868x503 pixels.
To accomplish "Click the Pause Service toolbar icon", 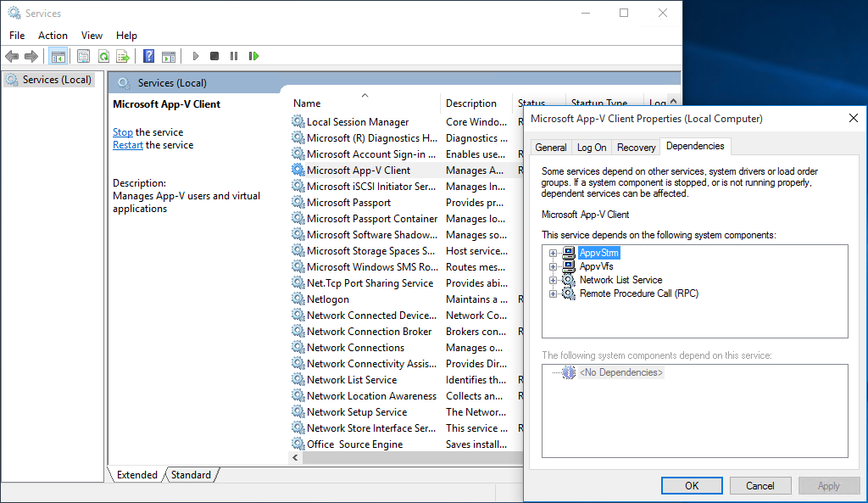I will [234, 56].
